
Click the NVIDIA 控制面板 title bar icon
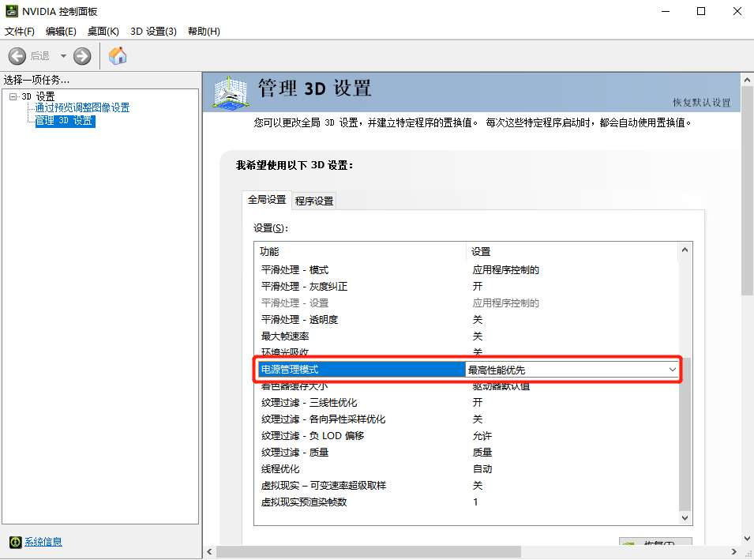pyautogui.click(x=12, y=11)
